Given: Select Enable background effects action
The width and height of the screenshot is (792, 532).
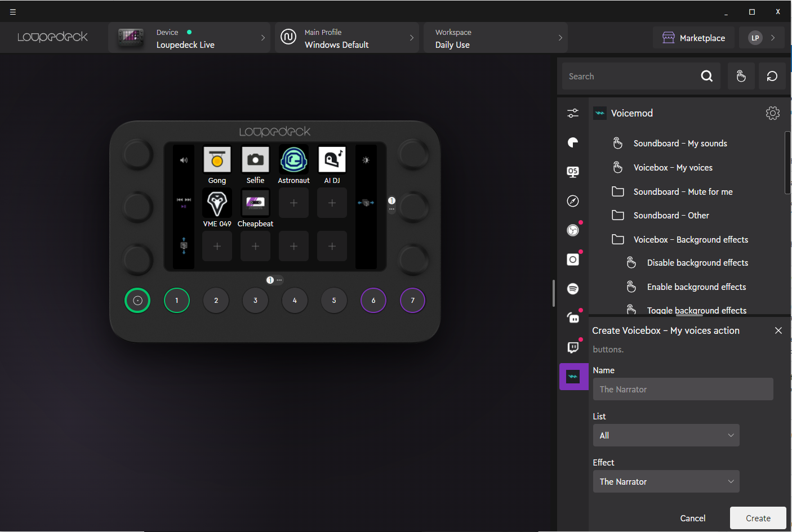Looking at the screenshot, I should pos(696,287).
